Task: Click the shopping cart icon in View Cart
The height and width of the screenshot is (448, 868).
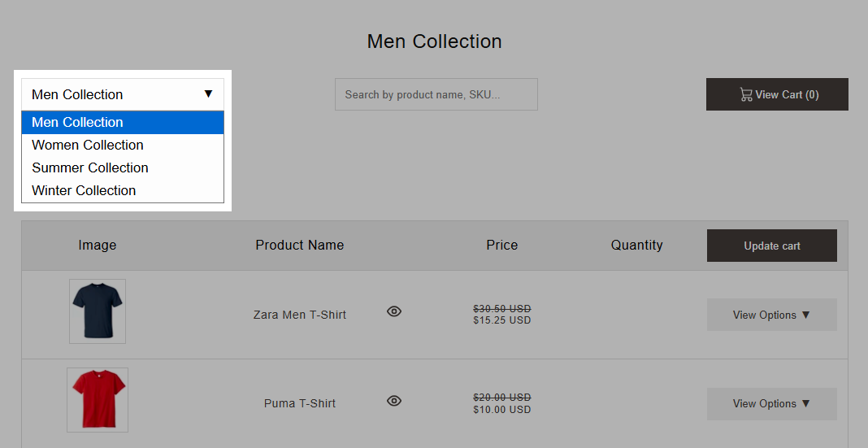Action: pyautogui.click(x=745, y=94)
